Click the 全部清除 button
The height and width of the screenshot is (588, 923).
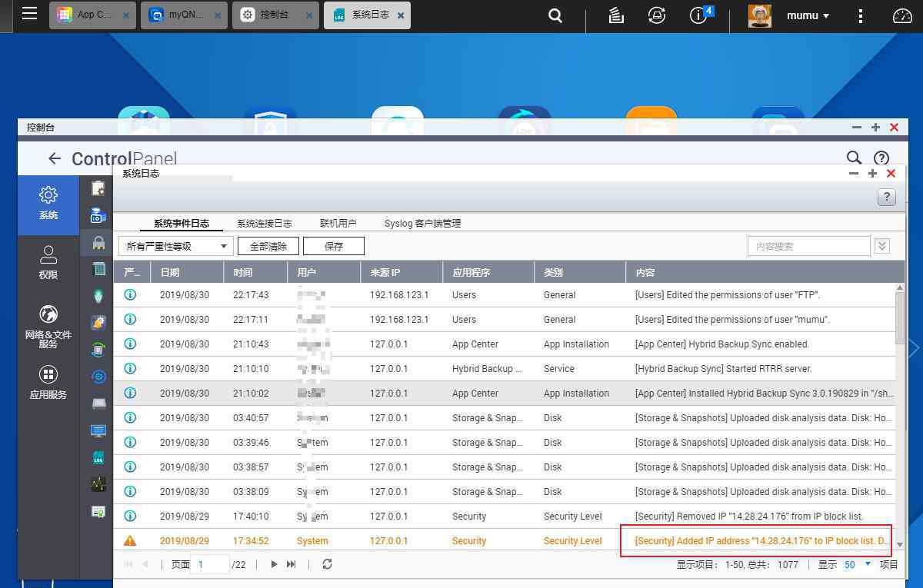click(268, 246)
